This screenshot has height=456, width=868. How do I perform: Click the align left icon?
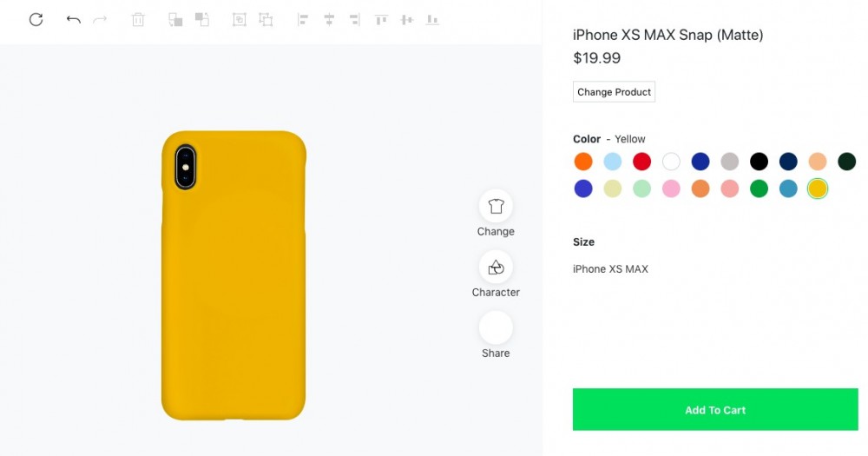[303, 19]
